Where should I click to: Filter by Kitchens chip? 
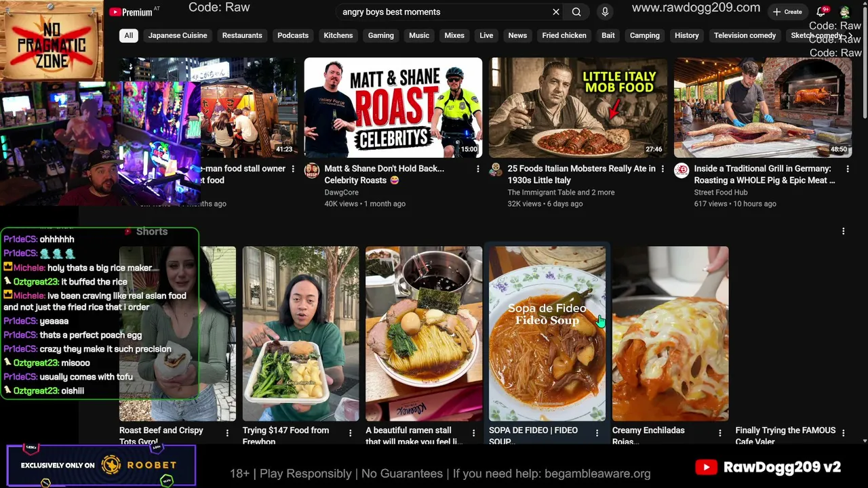(338, 35)
